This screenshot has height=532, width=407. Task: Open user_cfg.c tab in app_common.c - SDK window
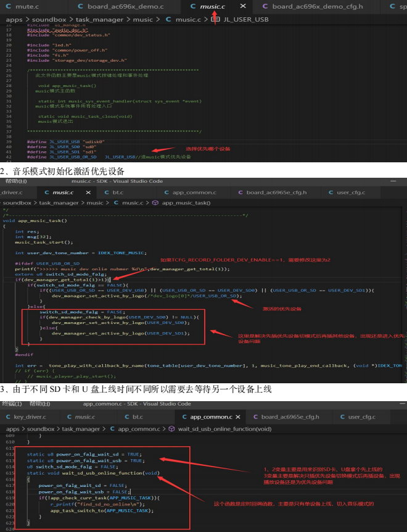coord(361,417)
